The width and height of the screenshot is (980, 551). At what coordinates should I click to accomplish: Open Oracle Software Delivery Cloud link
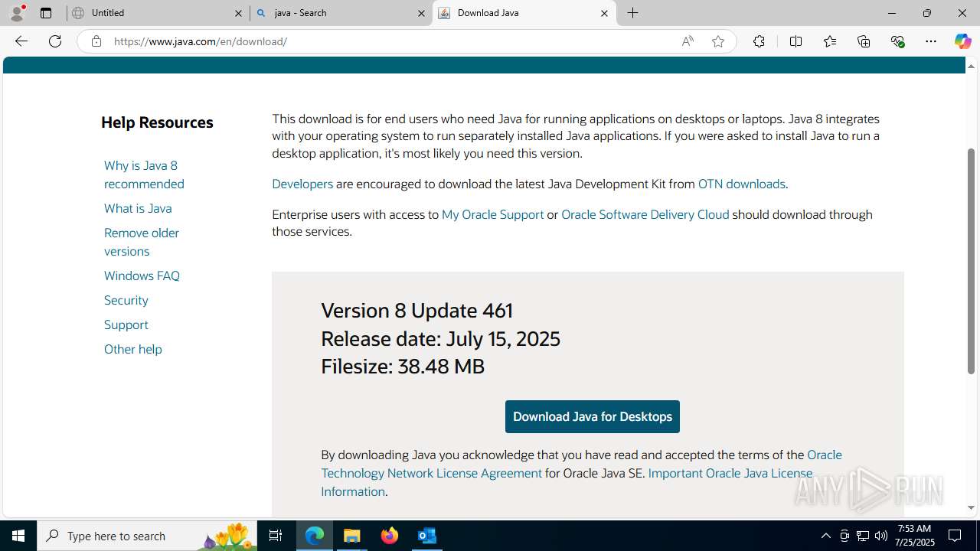(x=645, y=214)
